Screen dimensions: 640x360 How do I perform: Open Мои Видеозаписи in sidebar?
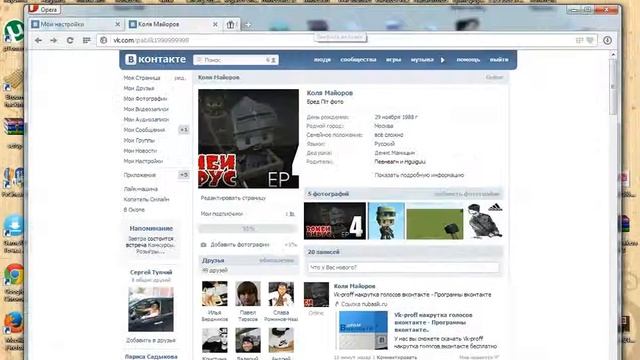pos(146,109)
